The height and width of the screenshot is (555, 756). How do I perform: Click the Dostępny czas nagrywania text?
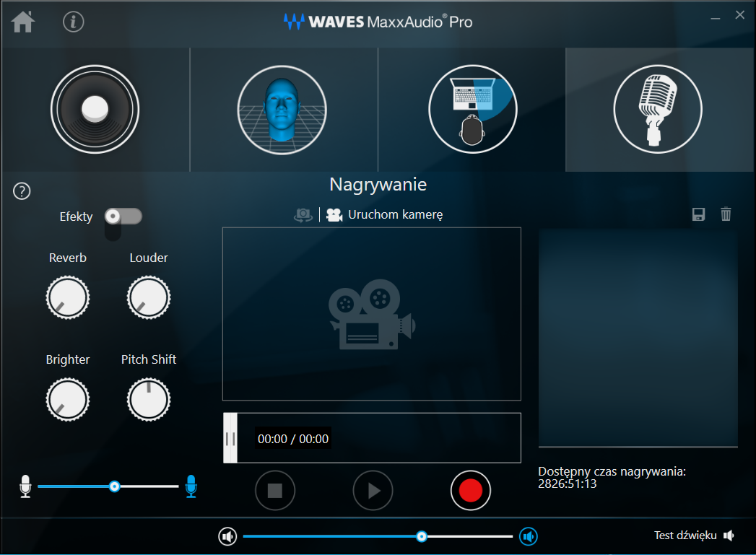tap(612, 472)
